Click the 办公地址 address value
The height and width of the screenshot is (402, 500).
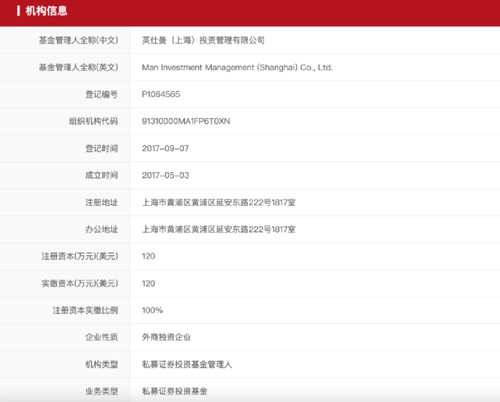(219, 229)
